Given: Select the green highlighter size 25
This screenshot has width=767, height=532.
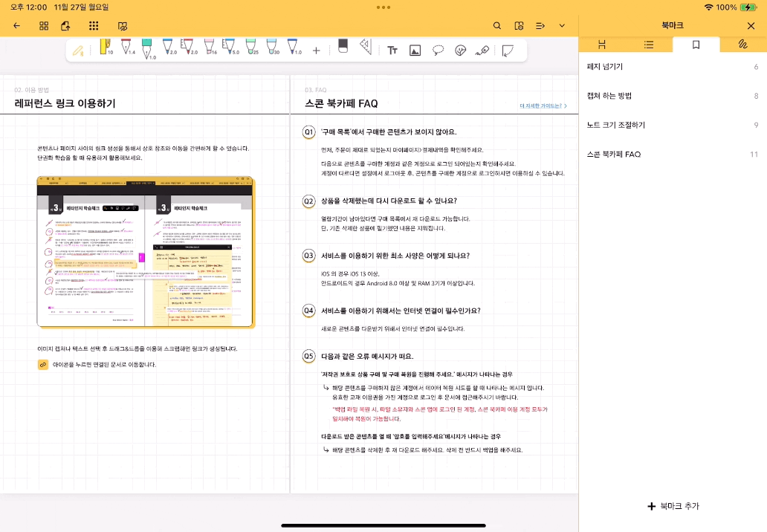Looking at the screenshot, I should point(252,48).
